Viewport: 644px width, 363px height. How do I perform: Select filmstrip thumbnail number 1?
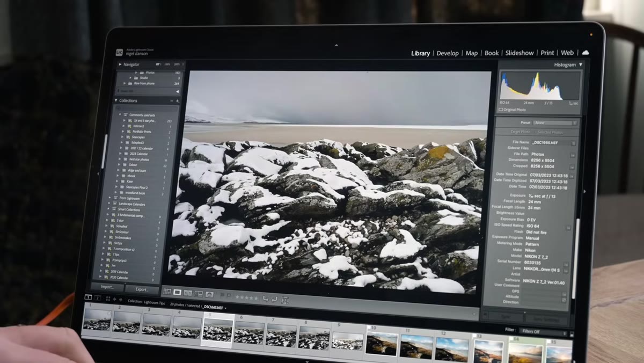[97, 321]
